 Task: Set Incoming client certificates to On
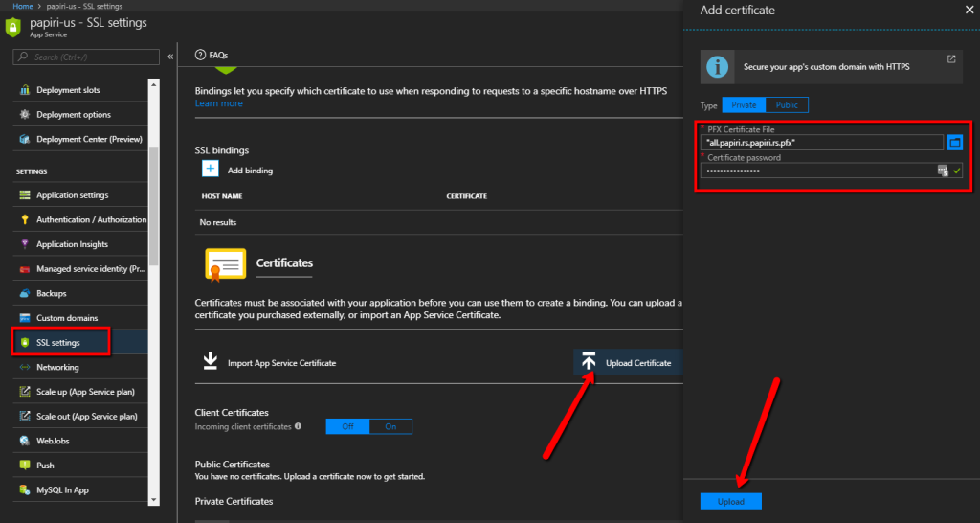[390, 426]
